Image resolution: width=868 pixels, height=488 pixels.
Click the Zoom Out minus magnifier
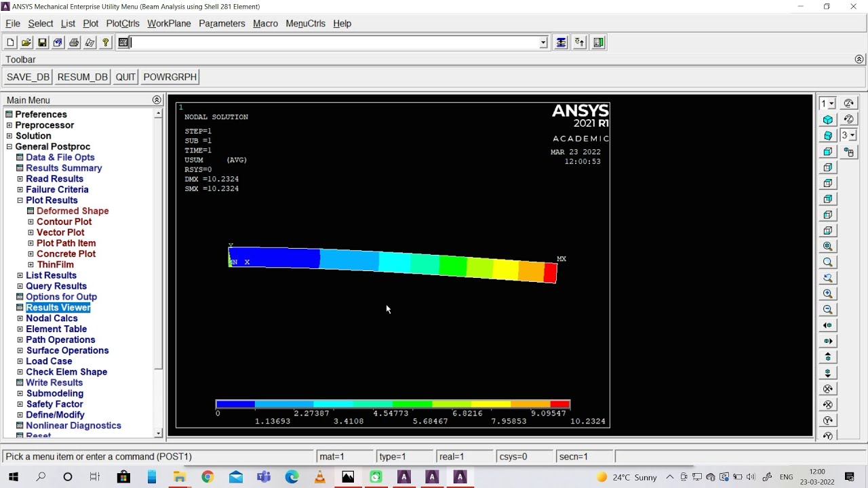tap(828, 310)
